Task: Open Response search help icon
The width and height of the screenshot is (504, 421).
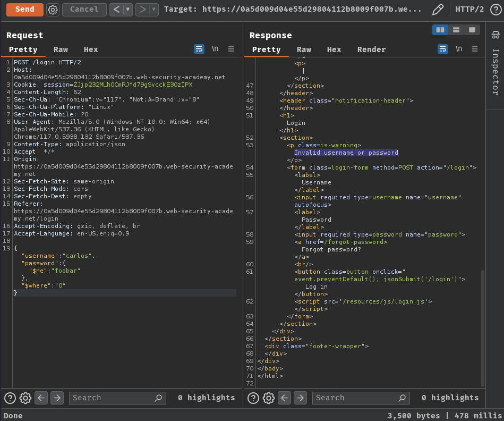Action: [253, 398]
